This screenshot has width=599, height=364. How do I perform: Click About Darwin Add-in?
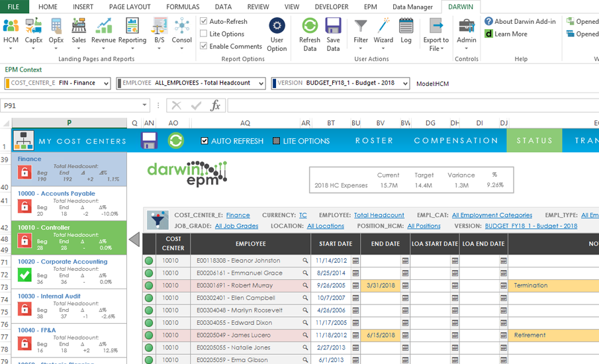click(520, 21)
